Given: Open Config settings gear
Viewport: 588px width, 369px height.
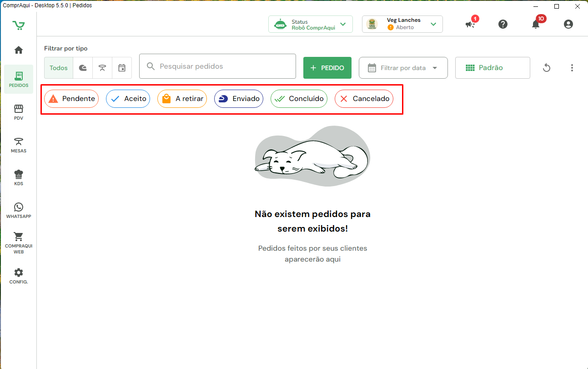Looking at the screenshot, I should pyautogui.click(x=19, y=276).
